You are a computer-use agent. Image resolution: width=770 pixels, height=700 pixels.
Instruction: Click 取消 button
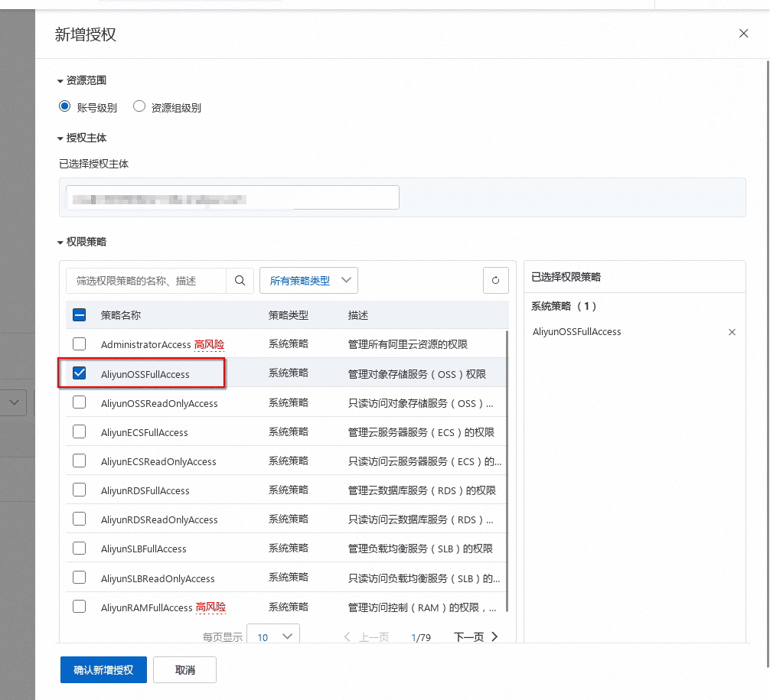(x=184, y=669)
